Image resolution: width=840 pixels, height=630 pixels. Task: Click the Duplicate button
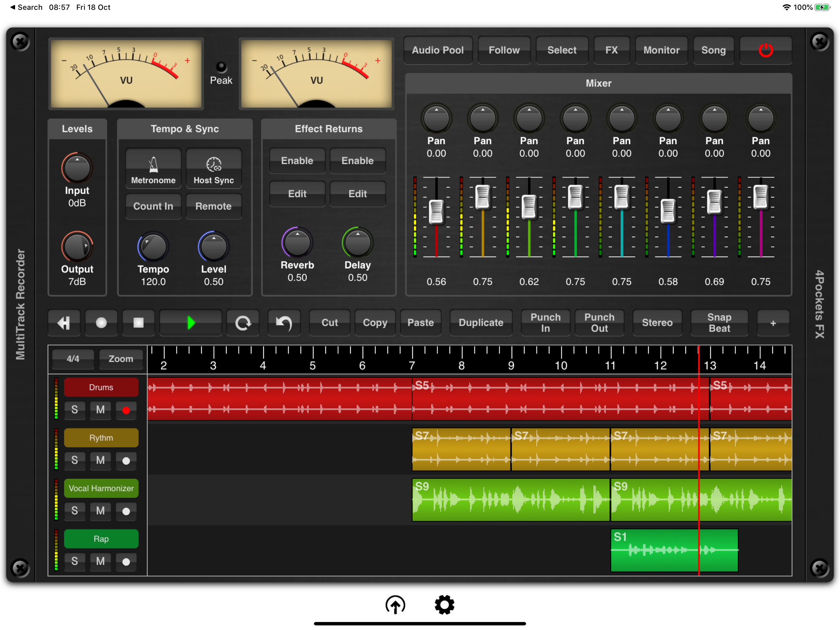coord(481,323)
